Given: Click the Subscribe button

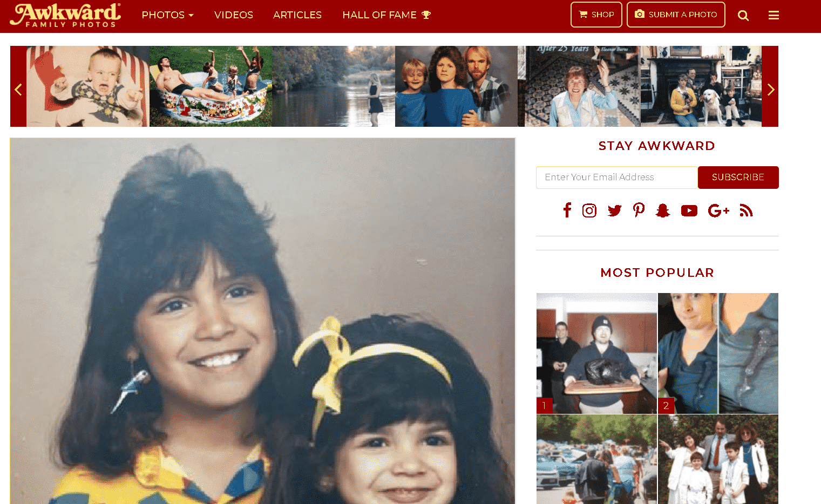Looking at the screenshot, I should pos(738,178).
